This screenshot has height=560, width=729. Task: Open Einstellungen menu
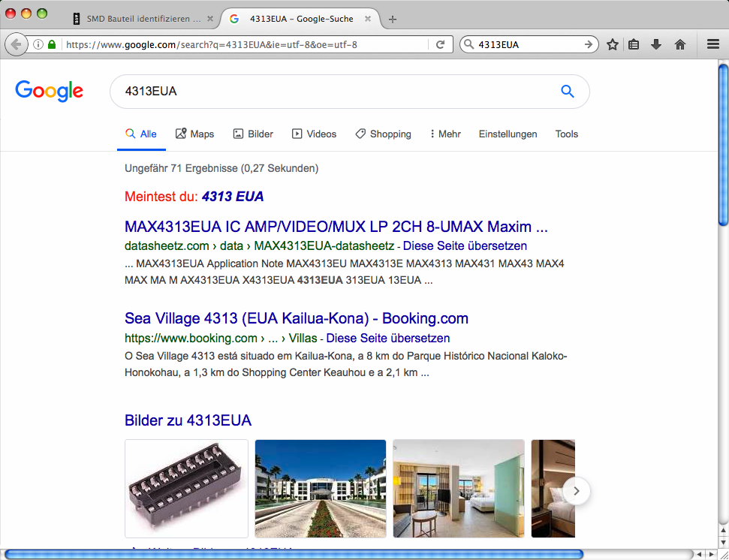508,134
